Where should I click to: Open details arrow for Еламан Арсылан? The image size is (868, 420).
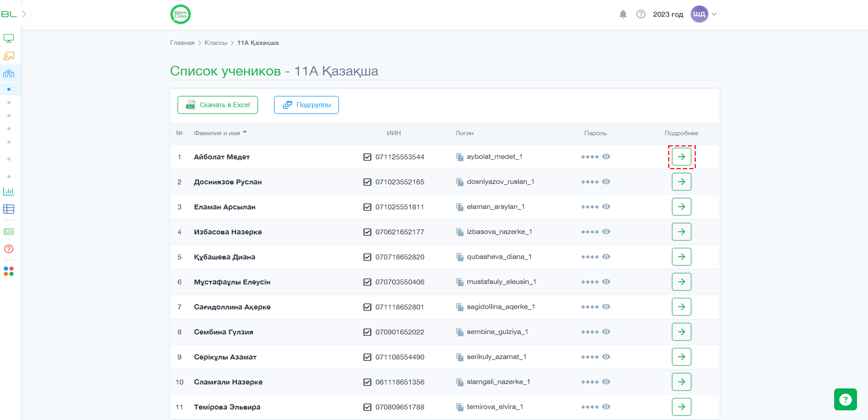[x=681, y=207]
